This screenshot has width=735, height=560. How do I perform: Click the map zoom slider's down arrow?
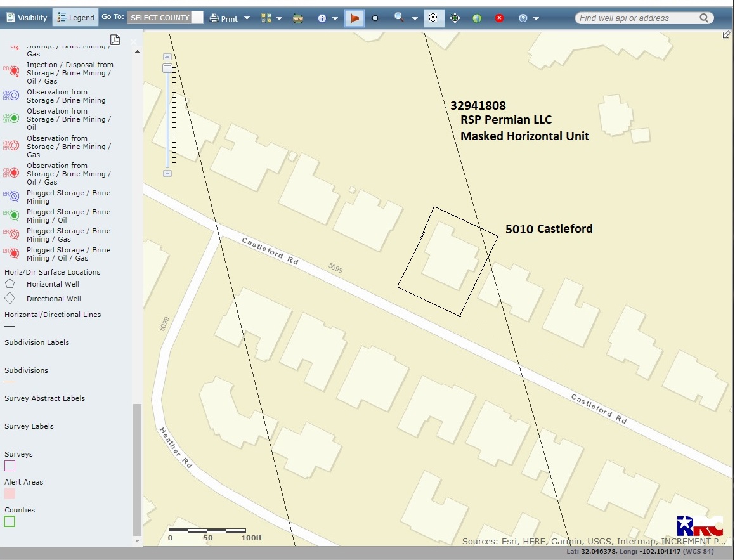pyautogui.click(x=167, y=173)
